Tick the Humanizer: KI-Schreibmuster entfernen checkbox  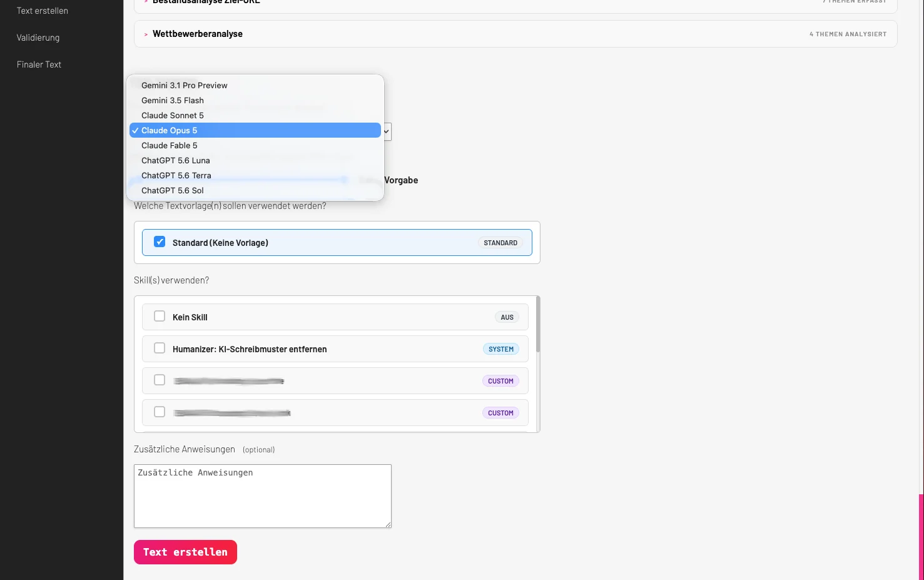pyautogui.click(x=160, y=349)
